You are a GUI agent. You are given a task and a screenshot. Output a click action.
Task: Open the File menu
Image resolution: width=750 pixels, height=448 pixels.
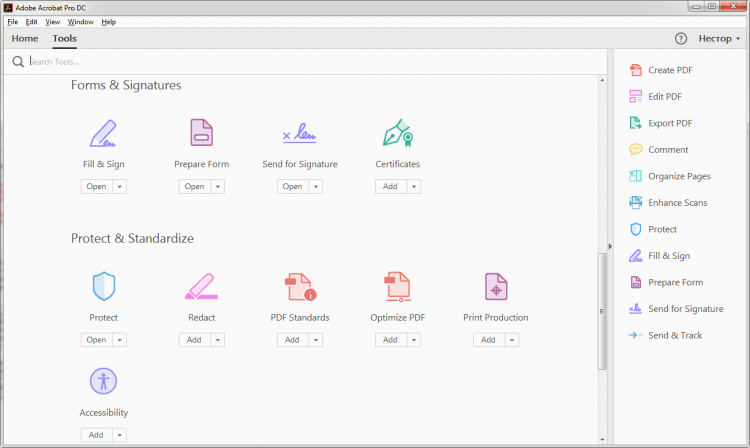[x=12, y=22]
